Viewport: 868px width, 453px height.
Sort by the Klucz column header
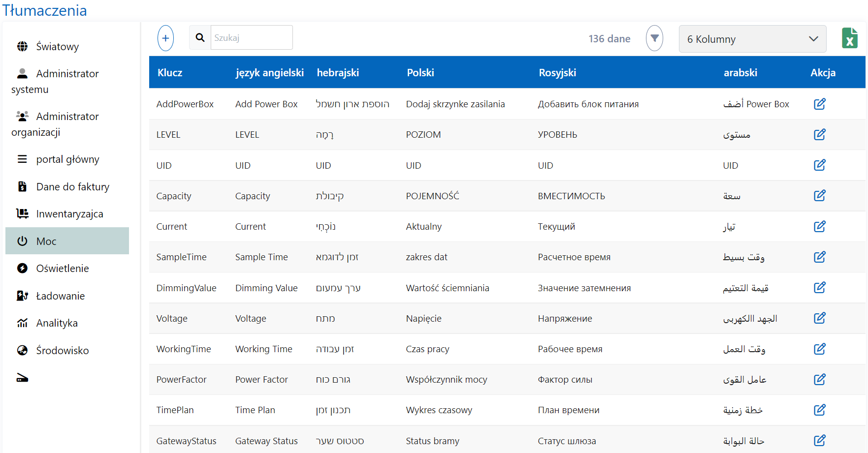[170, 73]
